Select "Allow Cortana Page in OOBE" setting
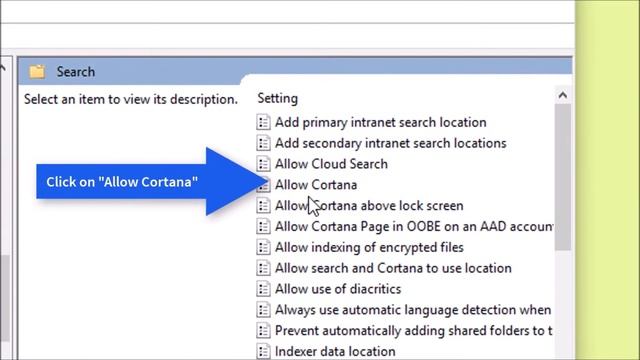The image size is (640, 360). (414, 226)
